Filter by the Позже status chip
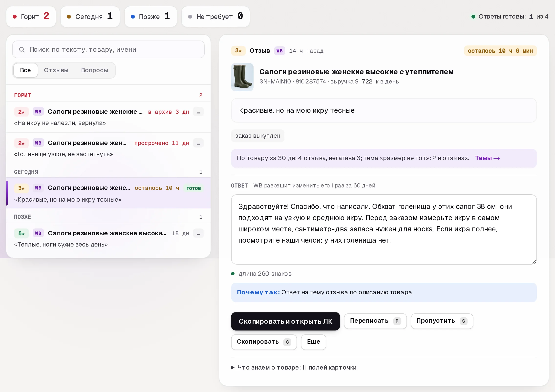Viewport: 555px width, 392px height. pos(150,17)
